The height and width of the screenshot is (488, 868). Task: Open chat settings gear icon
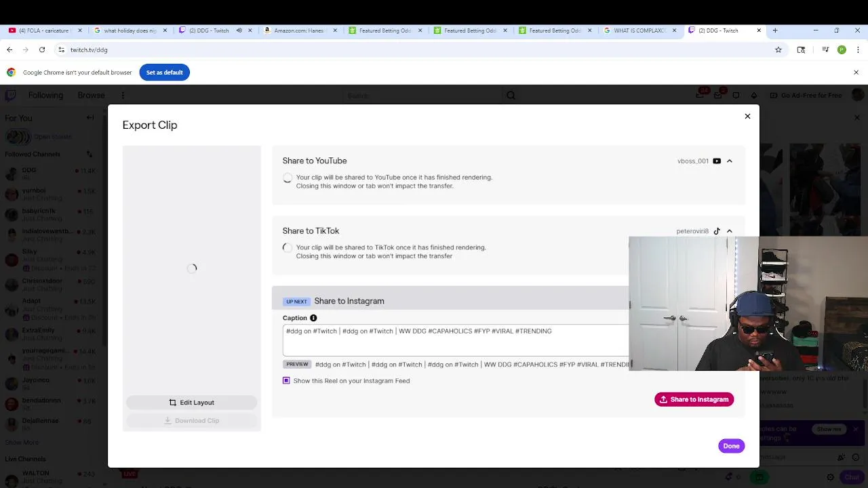(x=830, y=477)
